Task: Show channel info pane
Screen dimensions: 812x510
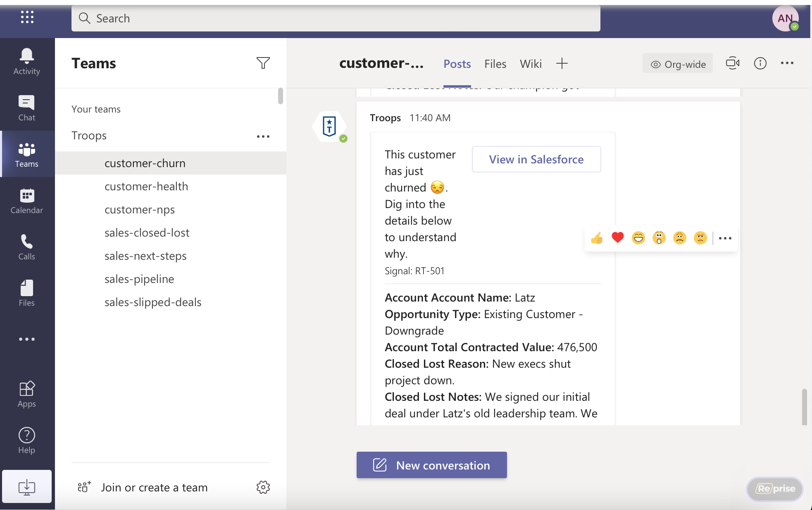Action: tap(760, 63)
